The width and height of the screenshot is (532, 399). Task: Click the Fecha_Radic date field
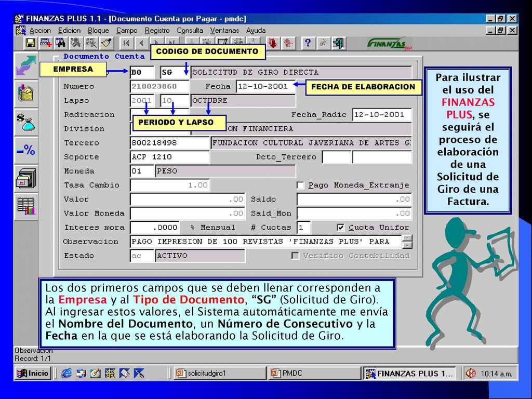(x=382, y=115)
